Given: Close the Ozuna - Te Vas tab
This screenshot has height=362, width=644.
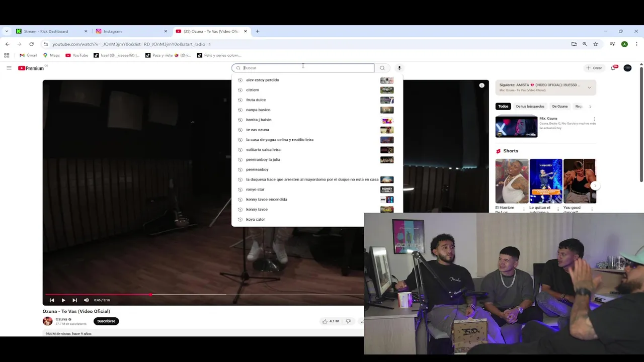Looking at the screenshot, I should pyautogui.click(x=246, y=31).
